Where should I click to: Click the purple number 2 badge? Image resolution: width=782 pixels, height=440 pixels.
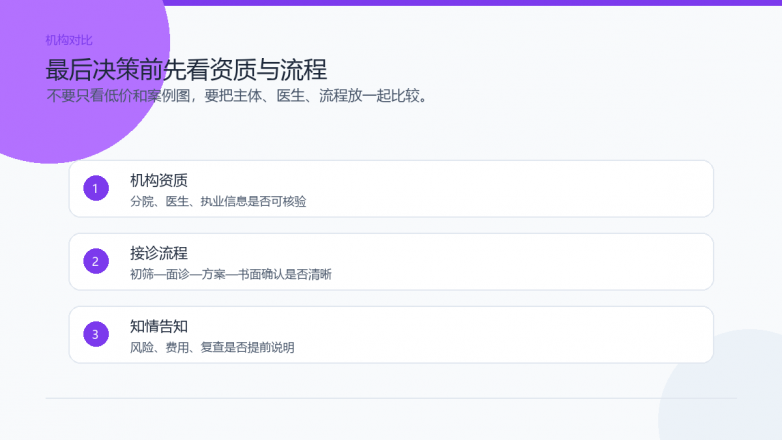[96, 261]
